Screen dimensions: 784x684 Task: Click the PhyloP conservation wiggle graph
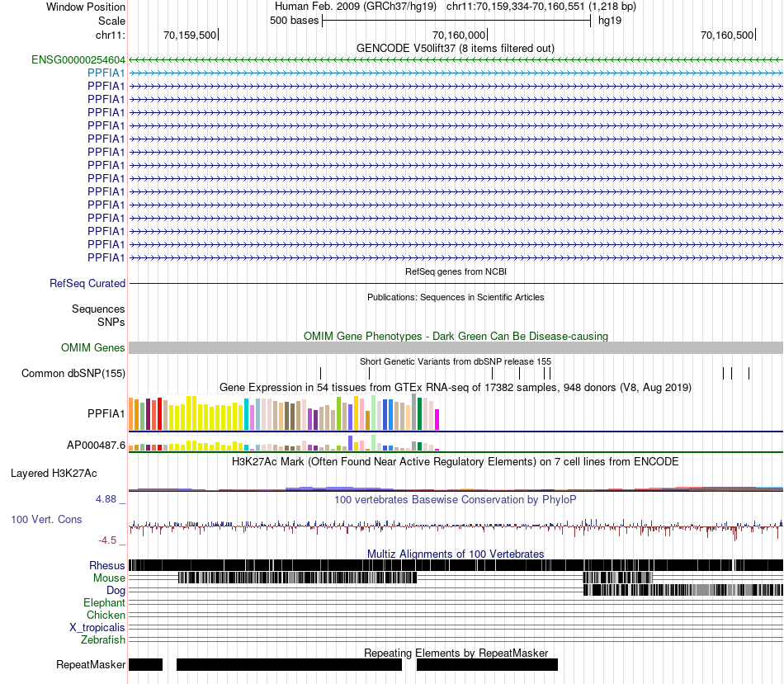pyautogui.click(x=456, y=528)
